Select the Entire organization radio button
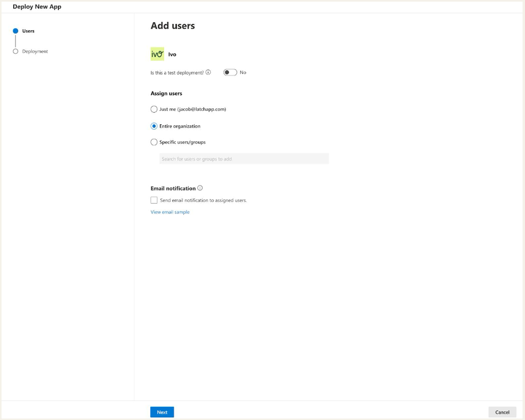This screenshot has width=525, height=420. coord(154,127)
